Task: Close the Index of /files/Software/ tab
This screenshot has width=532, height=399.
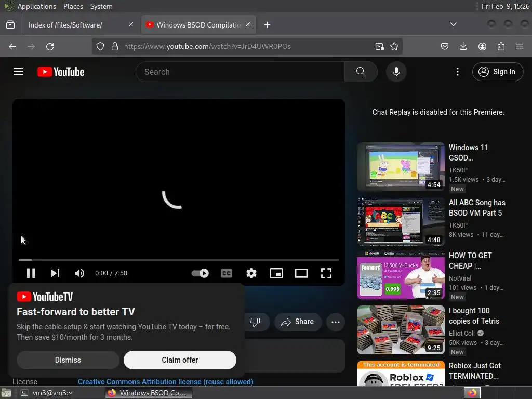Action: pos(131,24)
